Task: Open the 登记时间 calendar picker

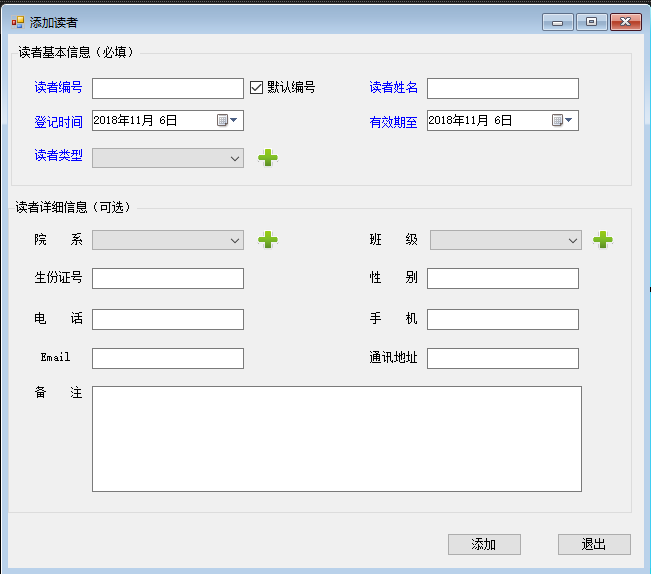Action: (228, 120)
